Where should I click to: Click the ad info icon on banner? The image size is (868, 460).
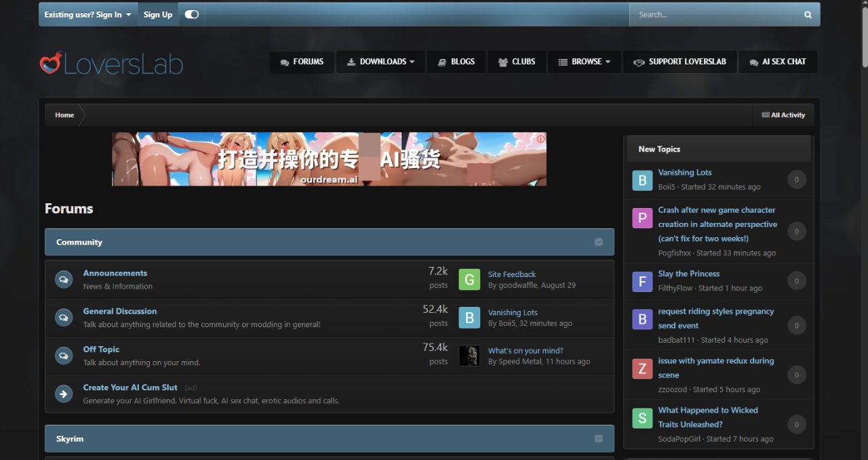click(x=540, y=139)
